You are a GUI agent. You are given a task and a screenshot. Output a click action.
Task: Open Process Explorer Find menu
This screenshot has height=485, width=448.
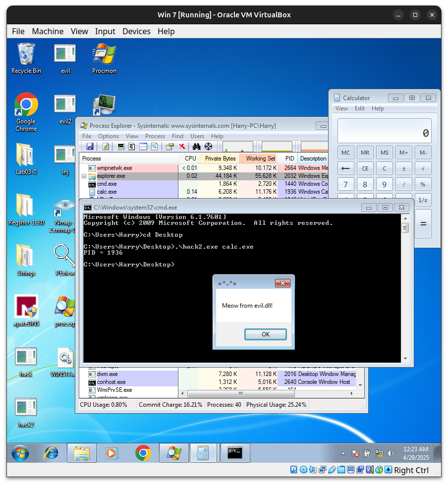pyautogui.click(x=177, y=136)
